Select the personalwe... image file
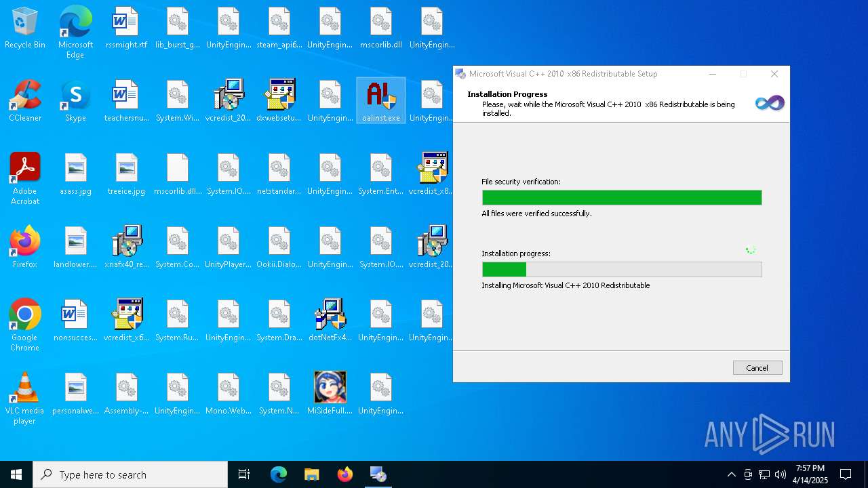The height and width of the screenshot is (488, 868). [x=75, y=394]
